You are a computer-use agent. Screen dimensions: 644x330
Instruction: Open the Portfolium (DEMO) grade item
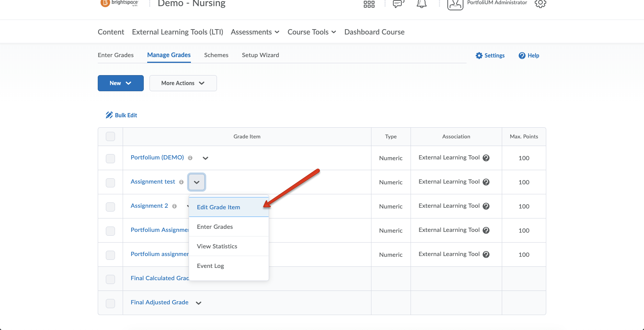[x=157, y=158]
